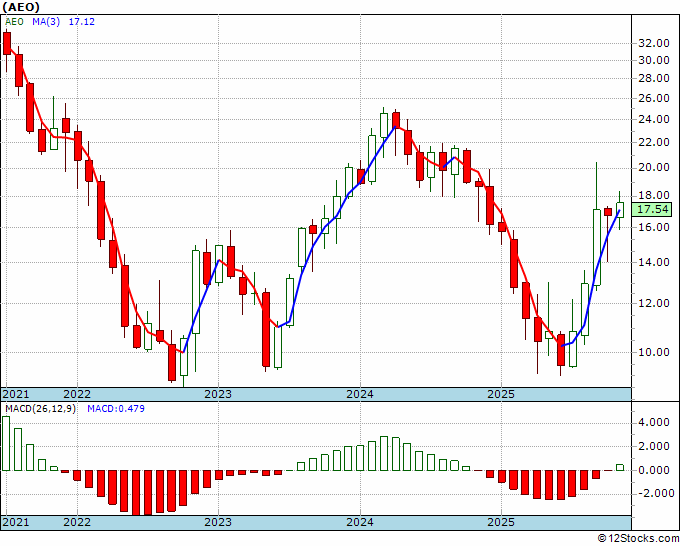The image size is (680, 546).
Task: Click the 17.12 moving average value
Action: (x=82, y=22)
